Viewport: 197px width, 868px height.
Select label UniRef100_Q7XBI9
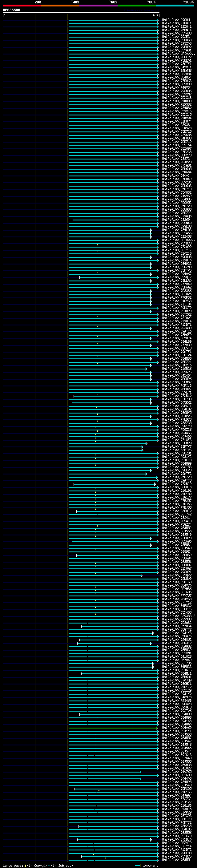(176, 484)
